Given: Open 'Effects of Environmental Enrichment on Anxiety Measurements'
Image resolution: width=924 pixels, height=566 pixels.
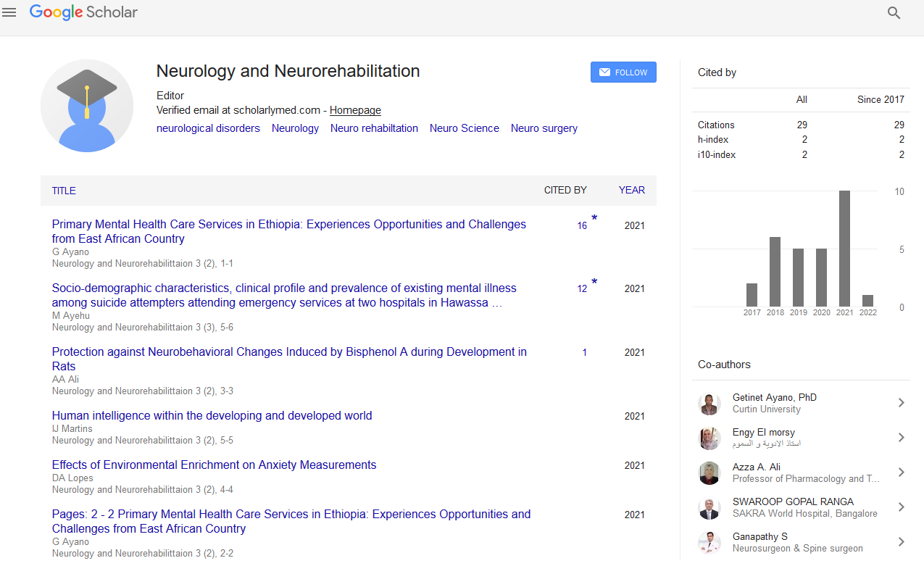Looking at the screenshot, I should point(214,465).
